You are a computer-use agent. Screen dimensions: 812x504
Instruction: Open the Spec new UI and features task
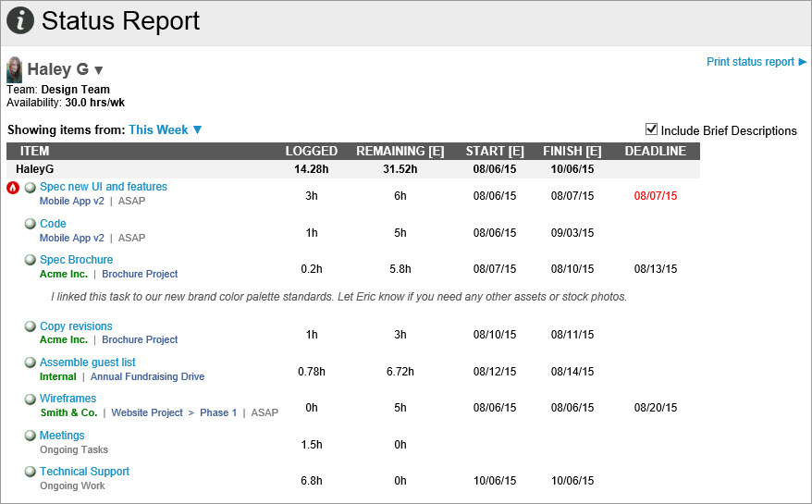104,187
